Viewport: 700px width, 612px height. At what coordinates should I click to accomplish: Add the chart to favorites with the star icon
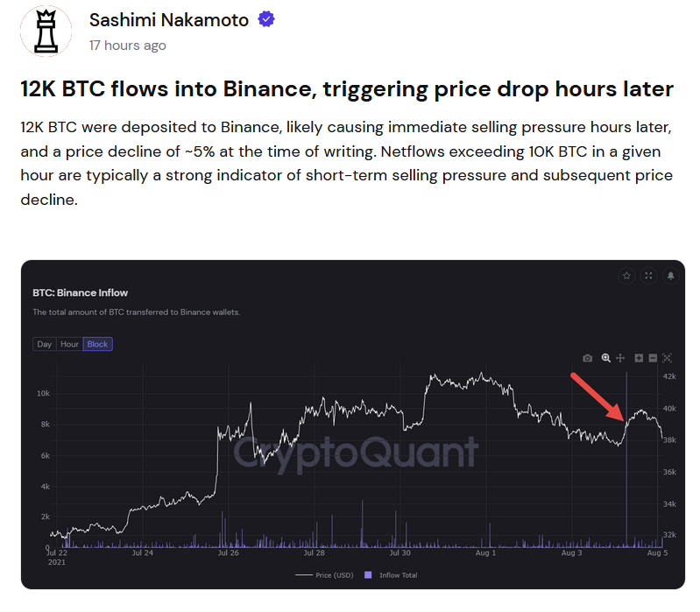pos(626,276)
